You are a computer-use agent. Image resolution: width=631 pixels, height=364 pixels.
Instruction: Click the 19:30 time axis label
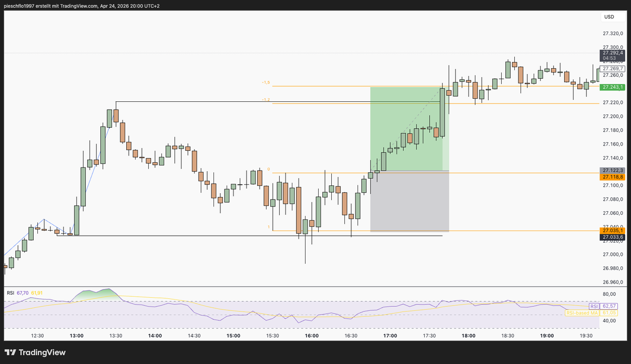pos(586,336)
